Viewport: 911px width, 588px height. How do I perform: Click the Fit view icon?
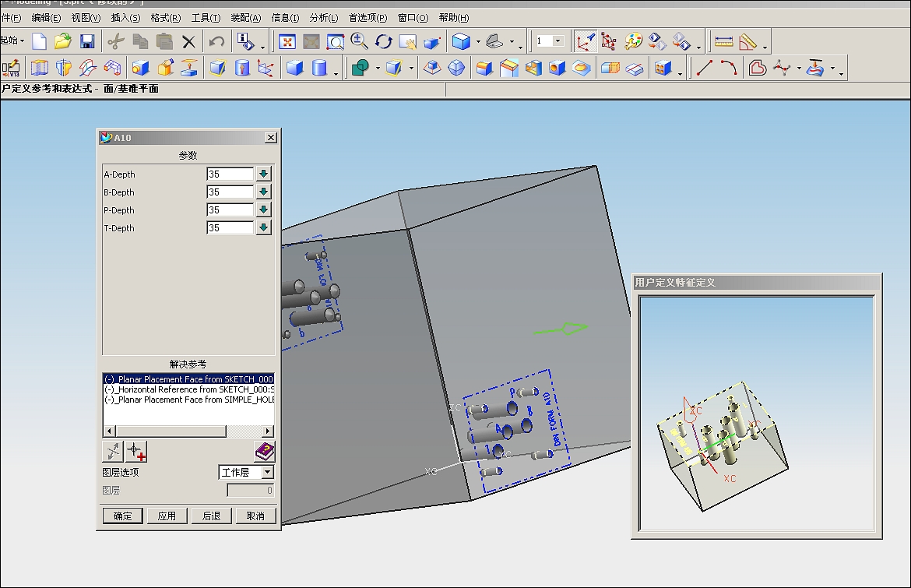[288, 41]
